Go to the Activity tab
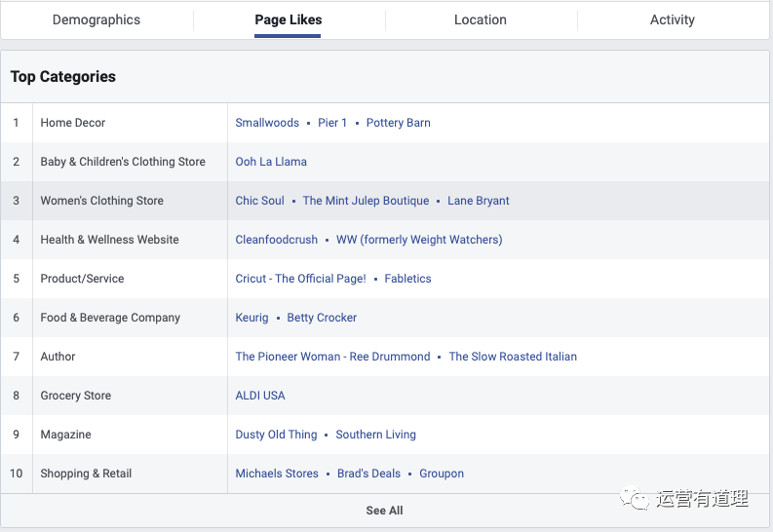773x532 pixels. pyautogui.click(x=673, y=19)
